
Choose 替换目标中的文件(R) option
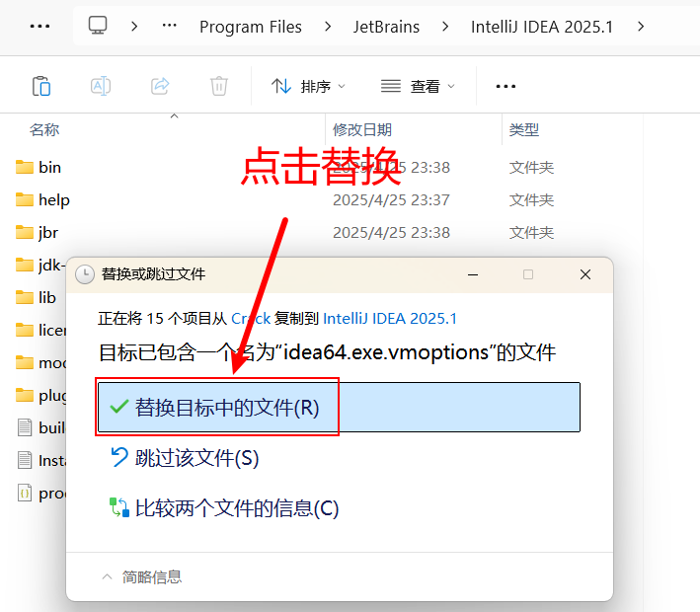[x=339, y=407]
